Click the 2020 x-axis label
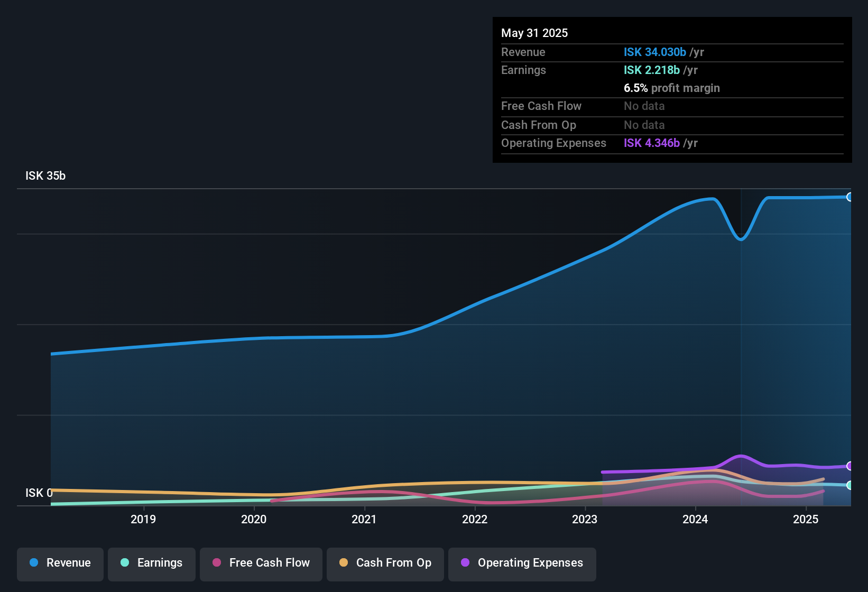Screen dimensions: 868x592 pos(254,519)
